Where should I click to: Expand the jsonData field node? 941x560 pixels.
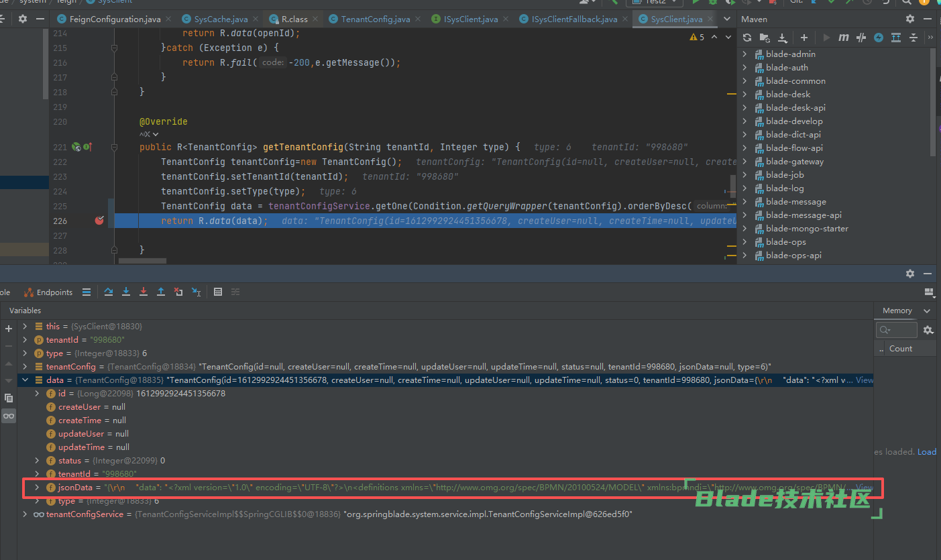coord(38,488)
